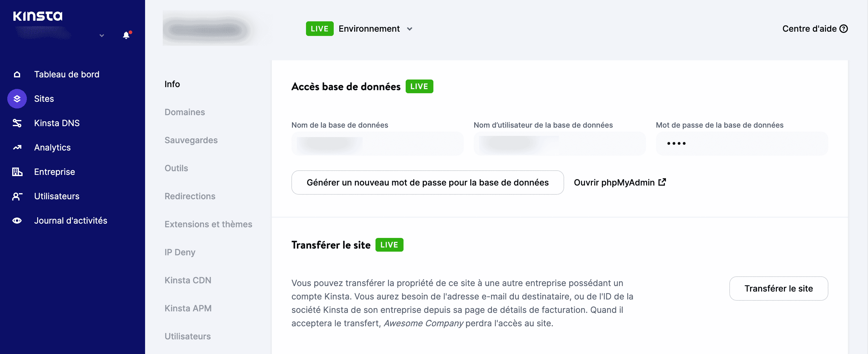
Task: Click the Utilisateurs icon in sidebar
Action: click(16, 196)
